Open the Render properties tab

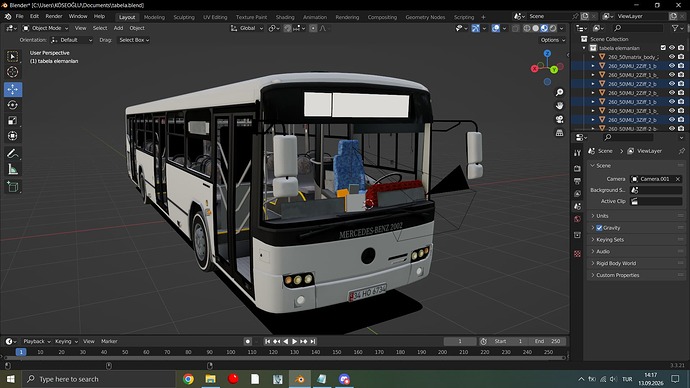577,168
